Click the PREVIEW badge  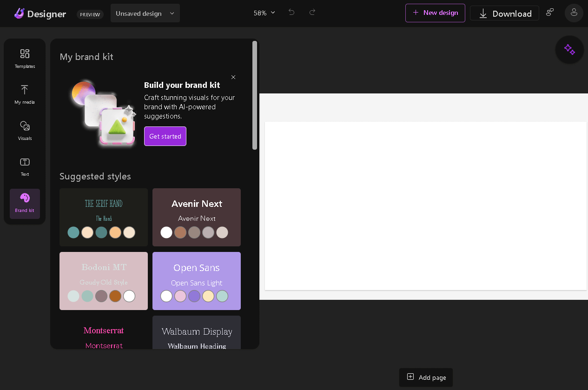(90, 14)
